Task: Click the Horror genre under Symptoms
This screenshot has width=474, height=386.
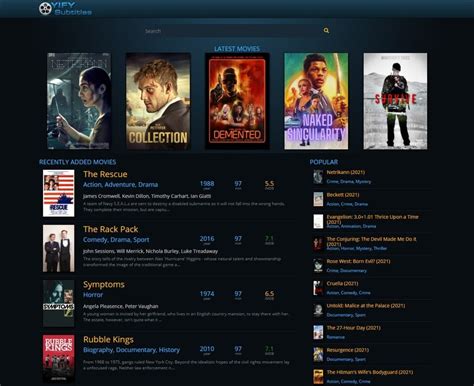Action: pos(93,295)
